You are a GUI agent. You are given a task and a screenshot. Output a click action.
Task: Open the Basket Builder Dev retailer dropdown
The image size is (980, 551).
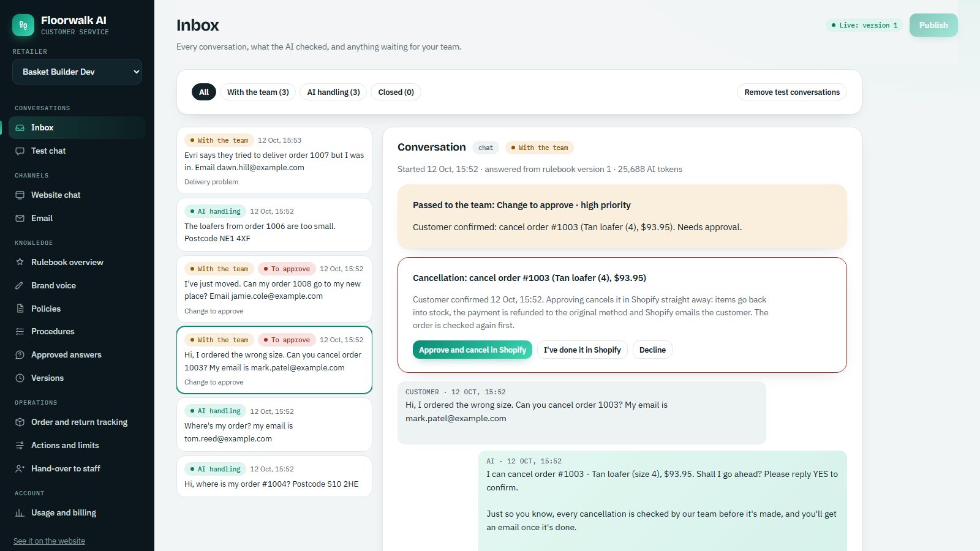(77, 72)
